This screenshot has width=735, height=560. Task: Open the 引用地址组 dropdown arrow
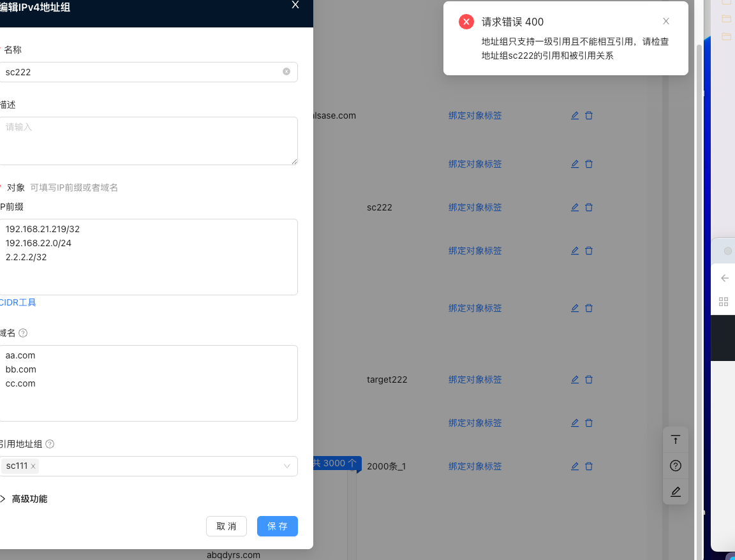tap(287, 466)
